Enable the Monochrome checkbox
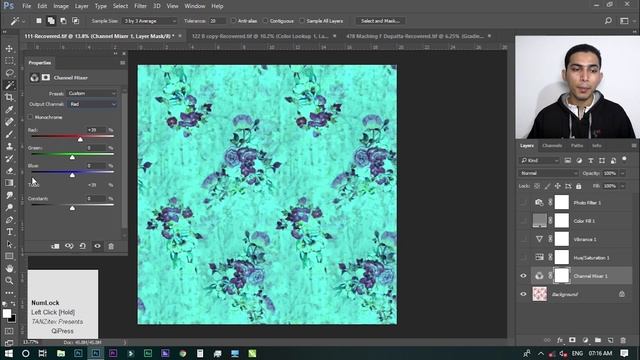This screenshot has height=360, width=640. [31, 117]
